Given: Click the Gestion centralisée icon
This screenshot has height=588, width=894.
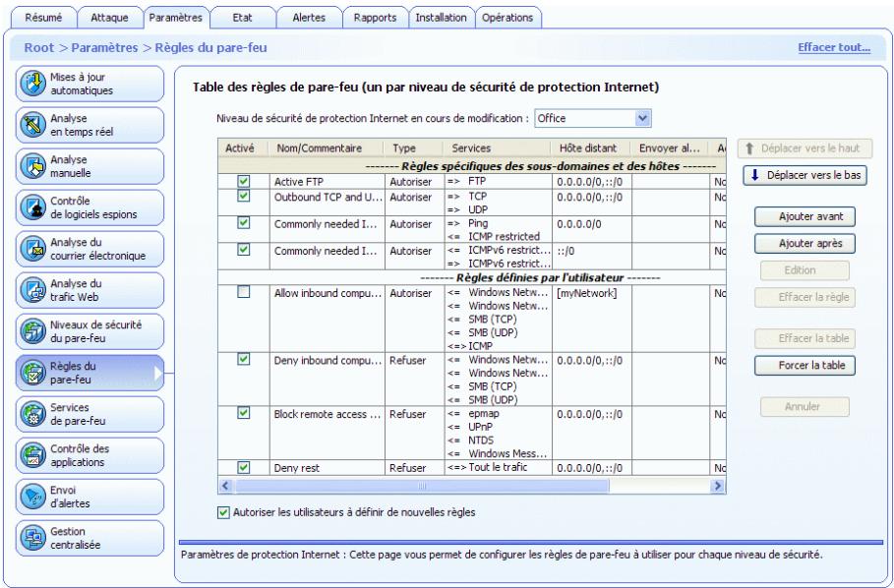Looking at the screenshot, I should (33, 538).
